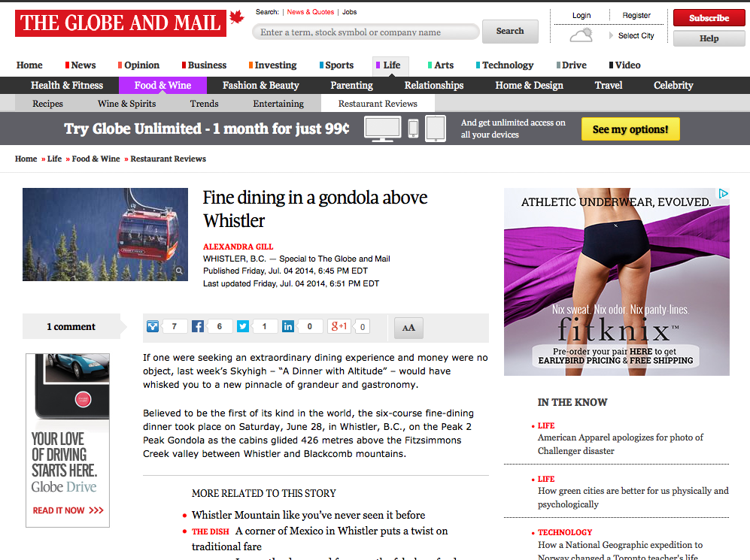Open Health & Fitness subsection
Viewport: 750px width, 560px height.
pos(67,85)
